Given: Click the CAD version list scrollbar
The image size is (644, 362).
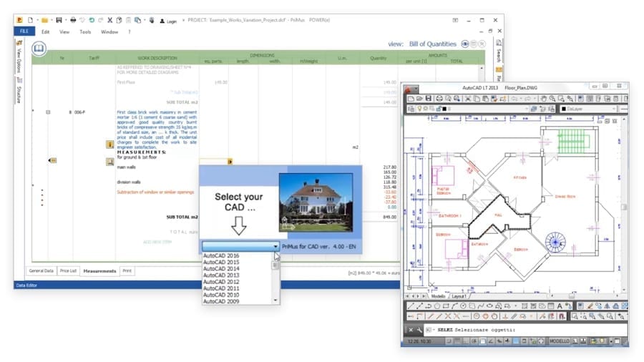Looking at the screenshot, I should click(275, 278).
